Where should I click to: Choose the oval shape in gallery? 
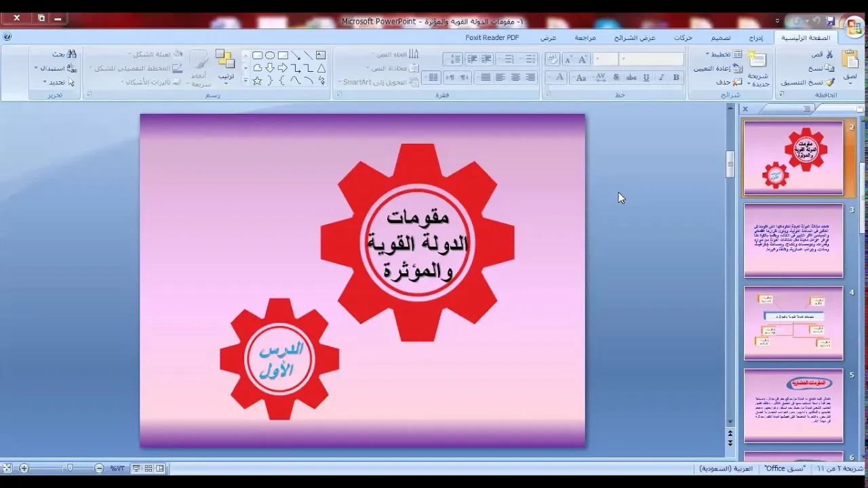click(270, 56)
